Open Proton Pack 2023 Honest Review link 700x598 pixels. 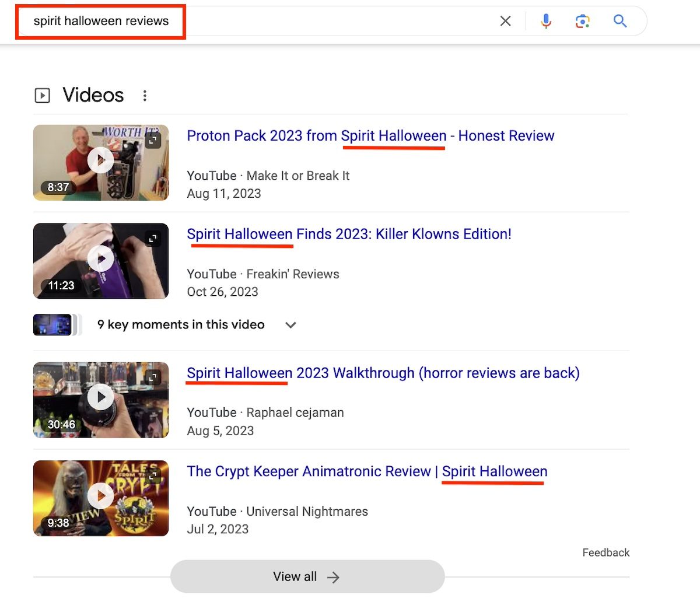tap(370, 136)
